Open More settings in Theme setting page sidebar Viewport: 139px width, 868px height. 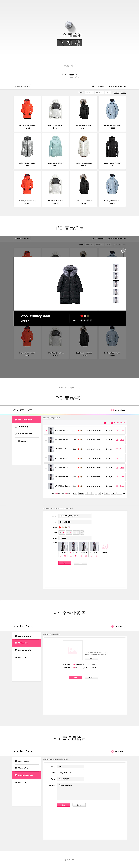click(x=27, y=657)
